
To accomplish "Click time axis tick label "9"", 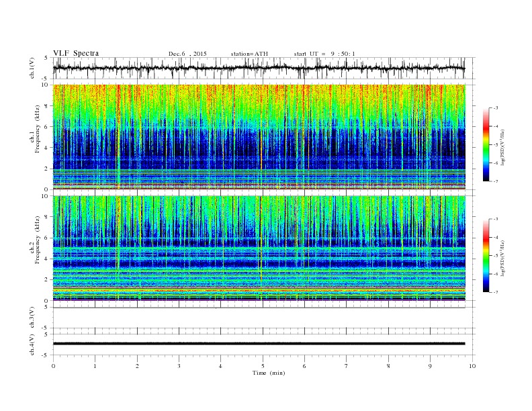I will point(430,366).
